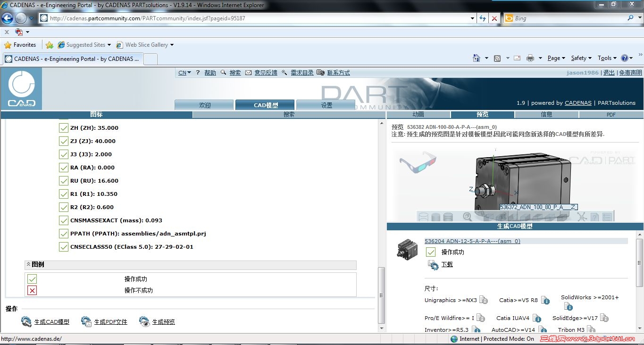Open Favorites star button
644x345 pixels.
pyautogui.click(x=20, y=45)
